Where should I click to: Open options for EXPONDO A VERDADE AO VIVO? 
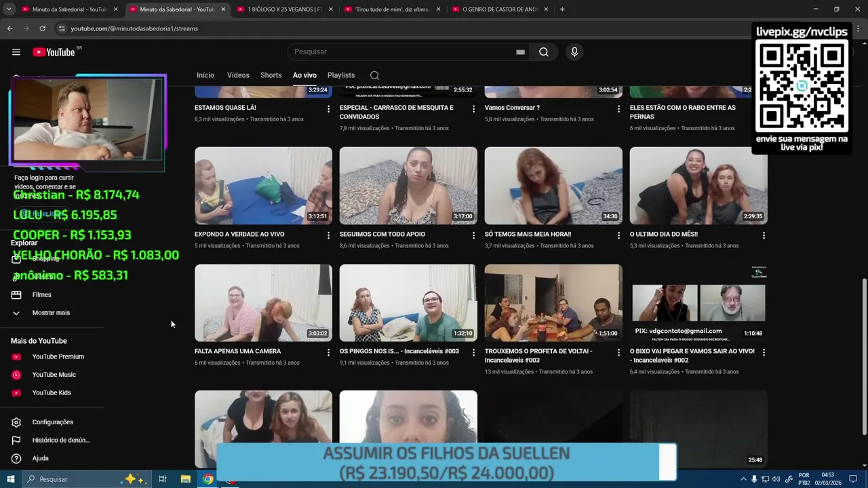coord(329,235)
